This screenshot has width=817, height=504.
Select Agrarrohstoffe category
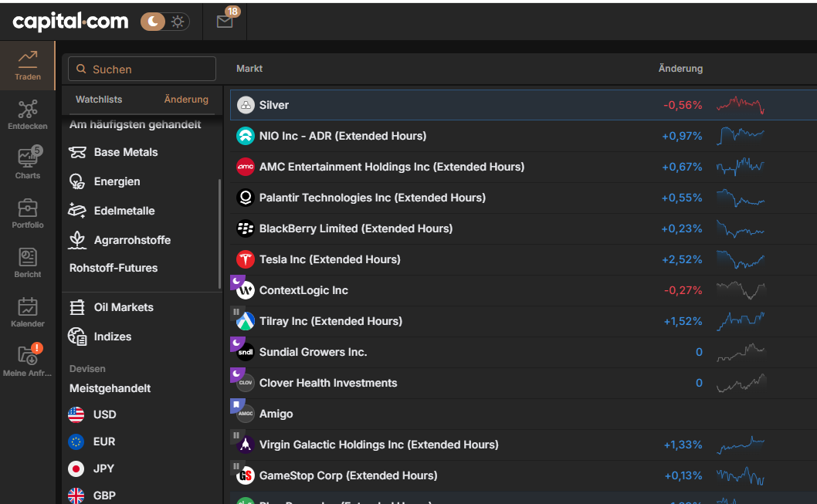click(x=132, y=240)
